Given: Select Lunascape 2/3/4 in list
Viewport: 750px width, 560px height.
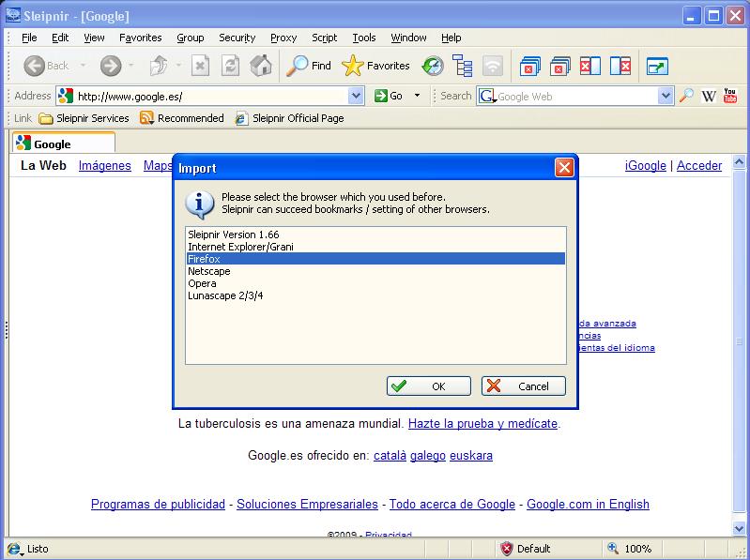Looking at the screenshot, I should pos(375,295).
